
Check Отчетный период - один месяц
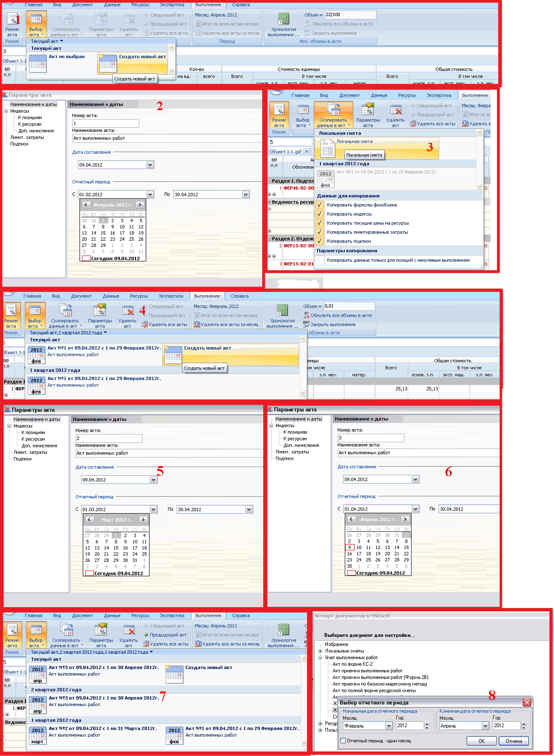342,740
